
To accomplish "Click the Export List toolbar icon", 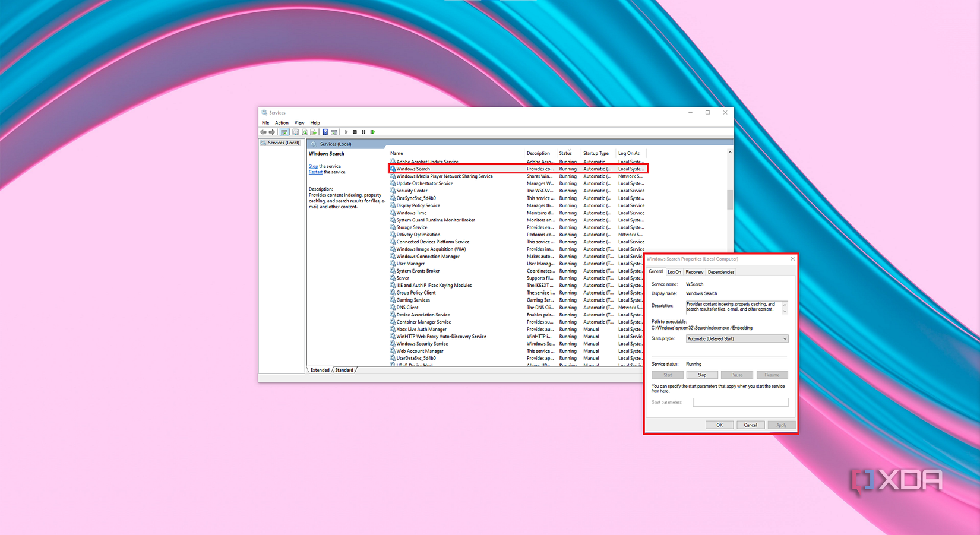I will pyautogui.click(x=313, y=132).
